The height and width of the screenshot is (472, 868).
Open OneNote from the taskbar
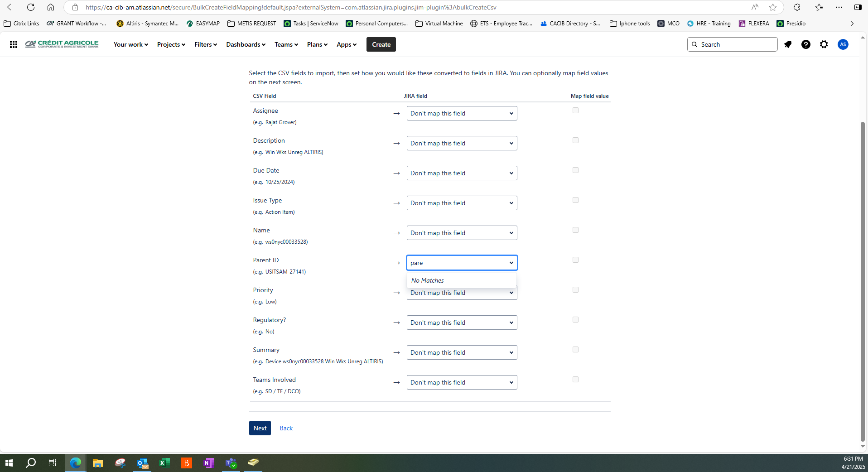point(209,462)
